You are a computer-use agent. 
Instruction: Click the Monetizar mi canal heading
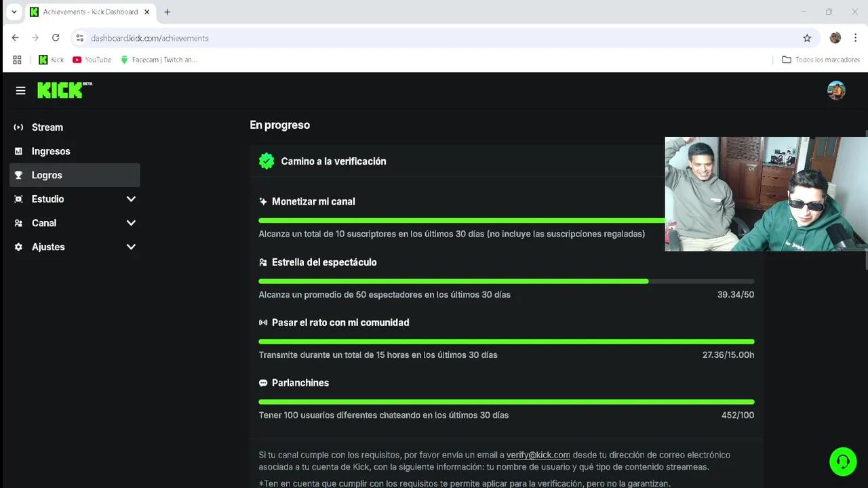tap(313, 201)
